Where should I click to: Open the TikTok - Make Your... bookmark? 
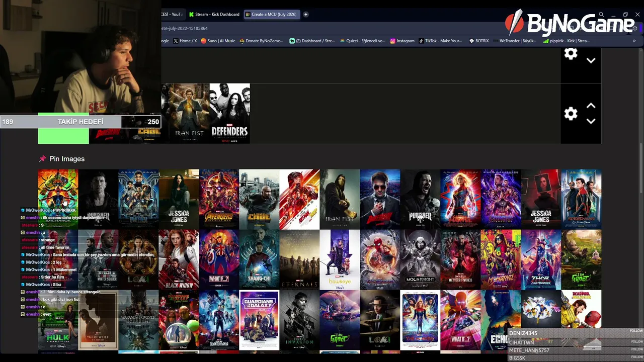pyautogui.click(x=441, y=41)
